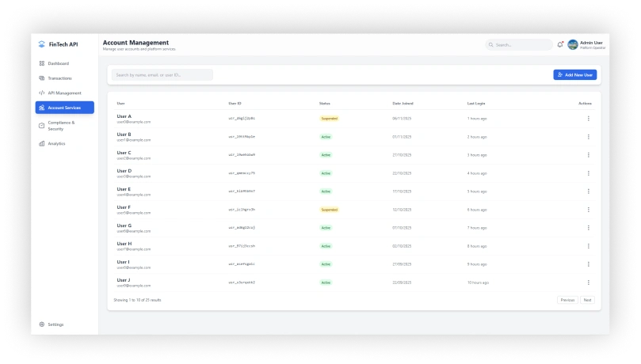Image resolution: width=641 pixels, height=364 pixels.
Task: Select the User H name
Action: click(124, 244)
